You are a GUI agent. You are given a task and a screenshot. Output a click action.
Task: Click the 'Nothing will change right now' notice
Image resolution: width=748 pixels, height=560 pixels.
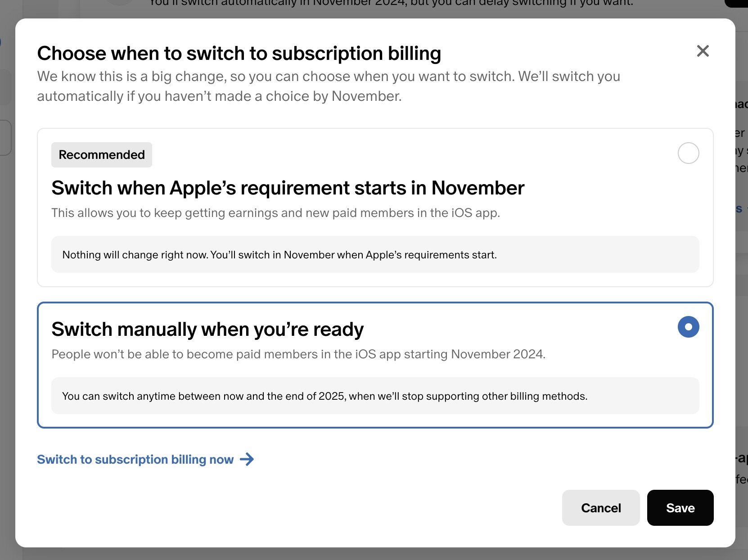click(279, 255)
